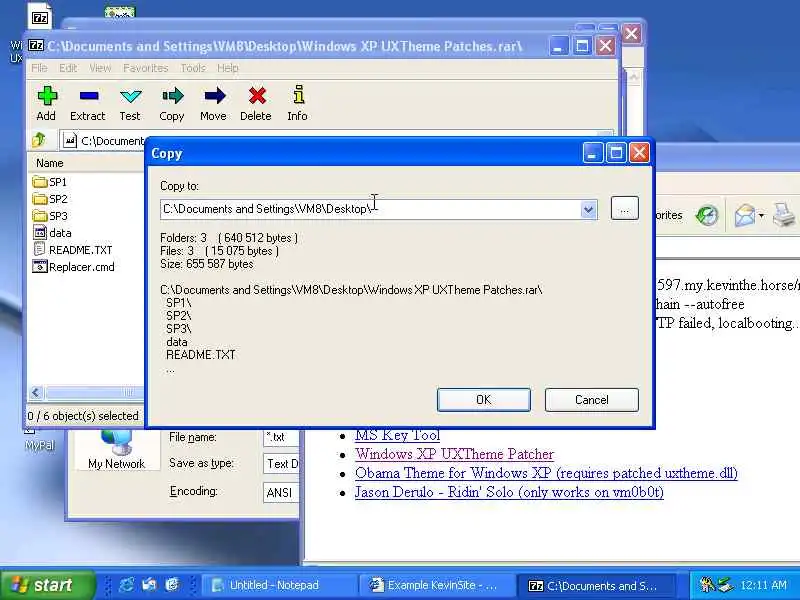Switch to Example KevinSite taskbar button
The width and height of the screenshot is (800, 600).
[437, 585]
